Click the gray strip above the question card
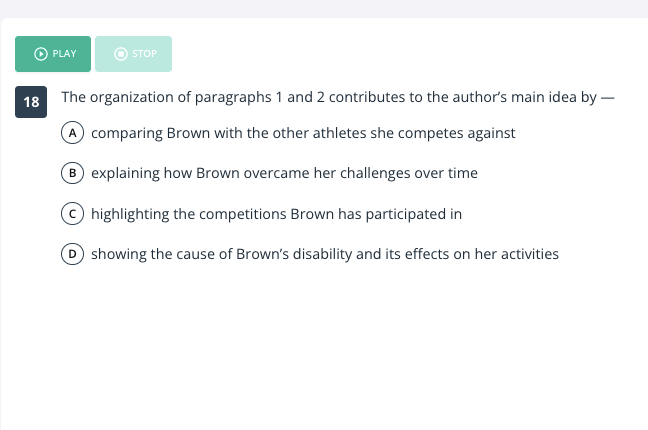 click(324, 8)
